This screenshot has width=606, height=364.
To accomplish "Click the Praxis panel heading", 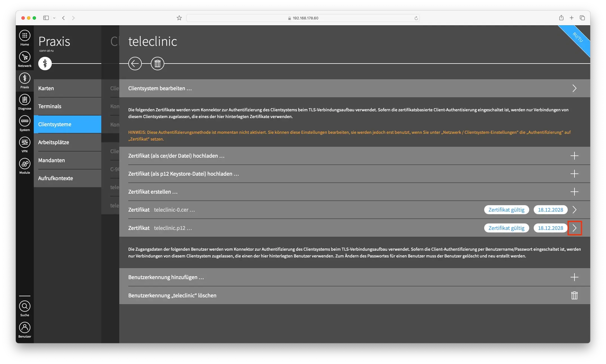I will point(54,42).
